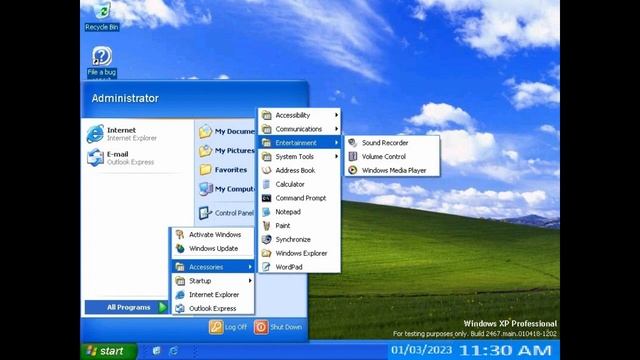
Task: Open the Recycle Bin desktop icon
Action: [102, 16]
